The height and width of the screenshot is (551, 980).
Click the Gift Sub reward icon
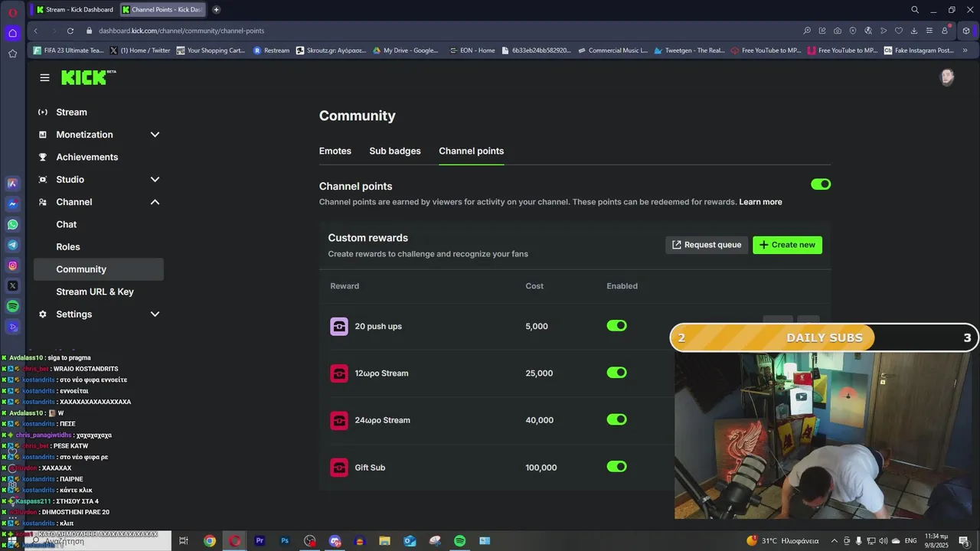pyautogui.click(x=339, y=468)
